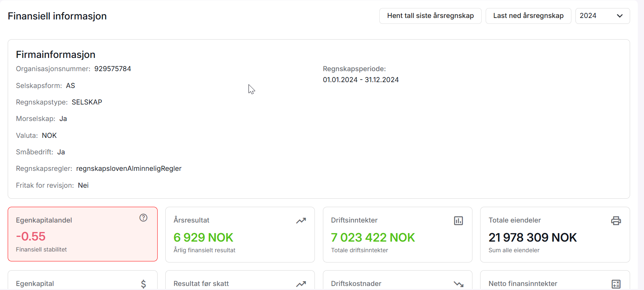The height and width of the screenshot is (290, 644).
Task: Click the Firmainformasjon heading
Action: point(56,55)
